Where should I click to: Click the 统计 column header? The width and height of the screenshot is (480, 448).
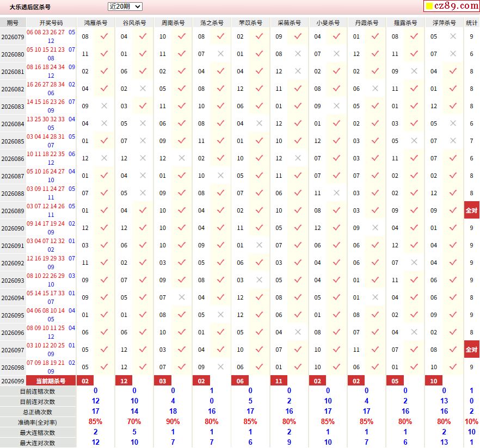tap(471, 23)
